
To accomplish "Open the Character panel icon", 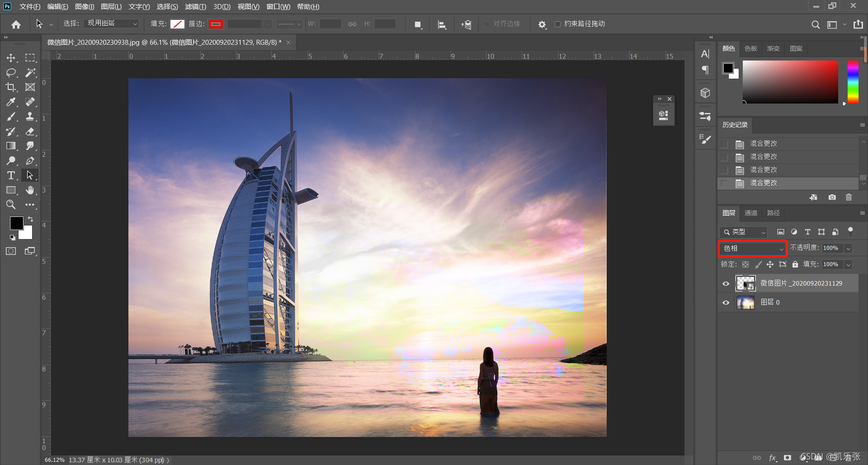I will tap(705, 54).
